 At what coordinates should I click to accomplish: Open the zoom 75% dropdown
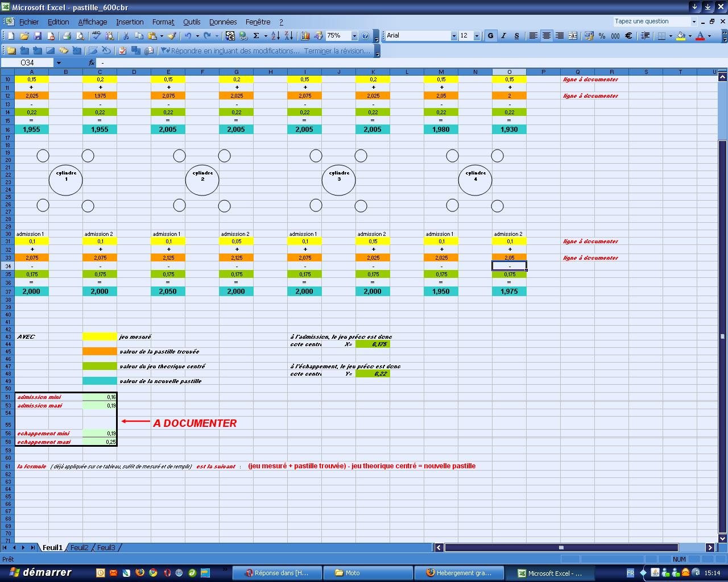click(354, 36)
